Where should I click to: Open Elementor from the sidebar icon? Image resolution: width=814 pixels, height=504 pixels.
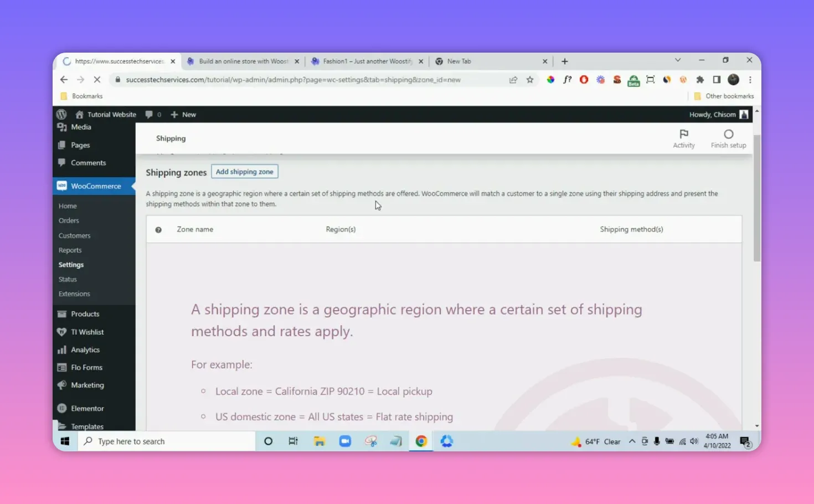click(x=62, y=408)
